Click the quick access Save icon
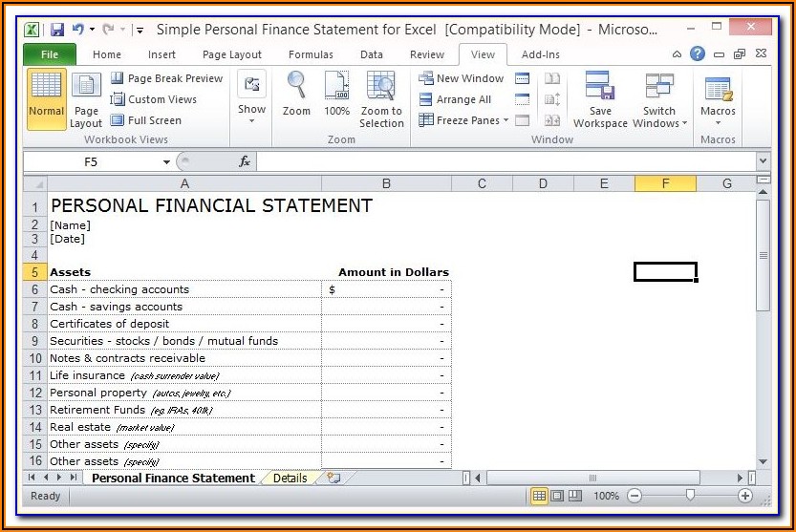 [56, 30]
